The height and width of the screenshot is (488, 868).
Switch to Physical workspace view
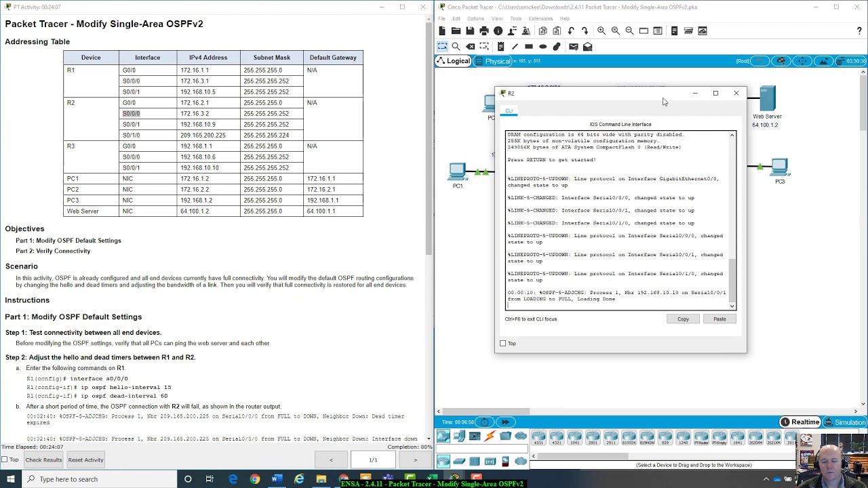(493, 61)
